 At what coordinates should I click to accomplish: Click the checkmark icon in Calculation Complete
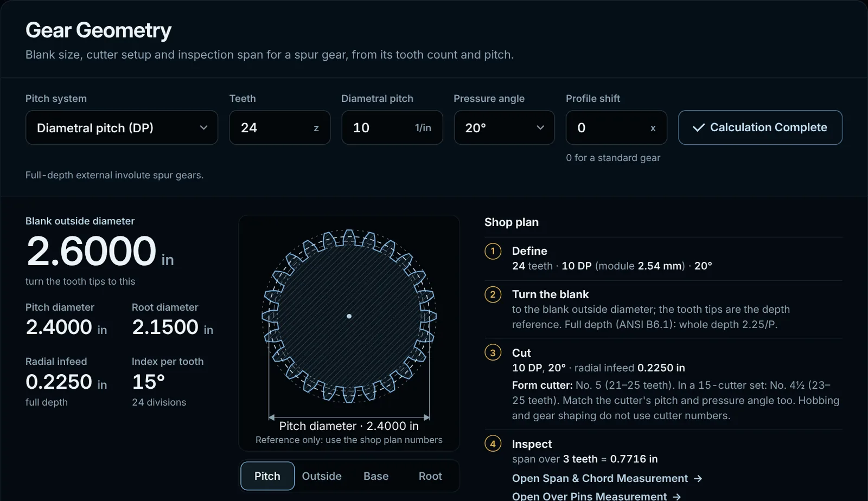coord(699,127)
